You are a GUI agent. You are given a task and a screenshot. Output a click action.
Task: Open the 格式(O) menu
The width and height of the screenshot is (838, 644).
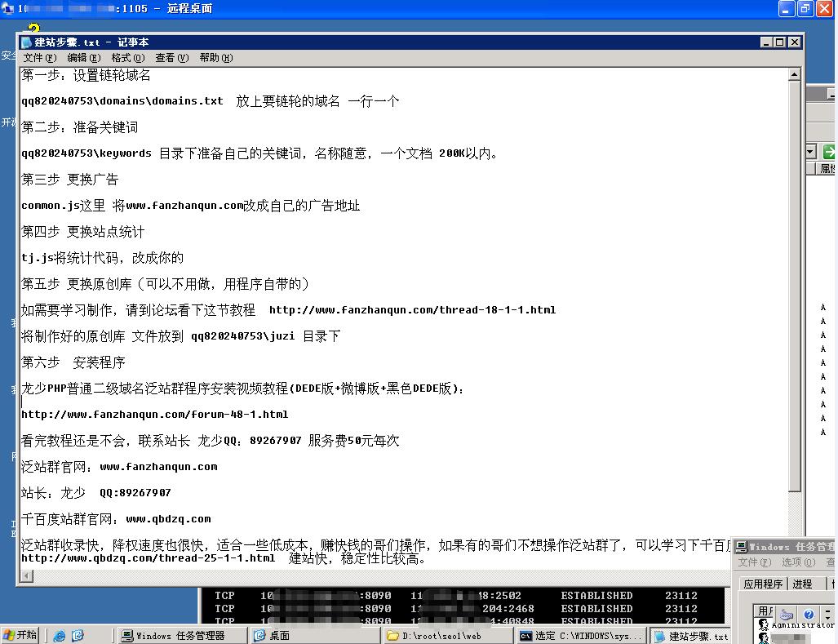(x=128, y=58)
